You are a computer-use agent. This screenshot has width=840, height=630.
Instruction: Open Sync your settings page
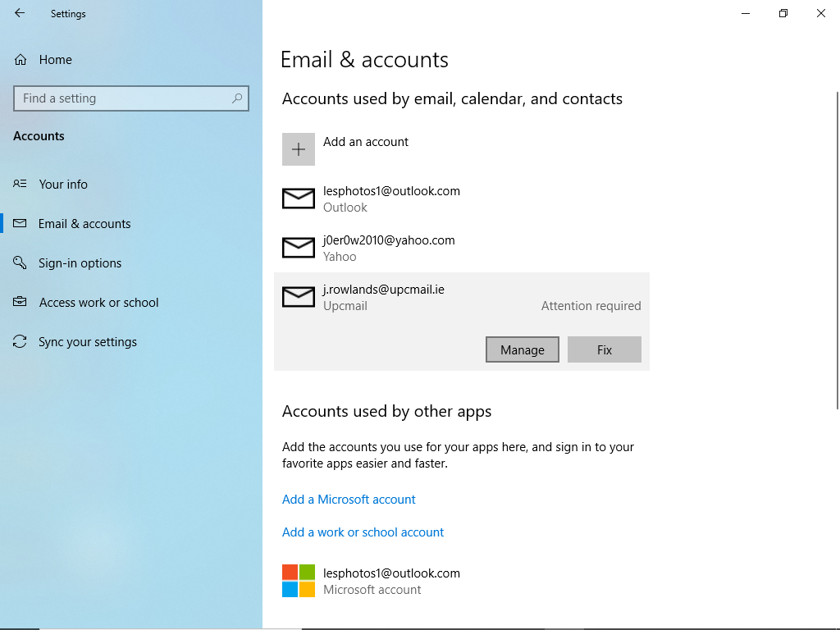[88, 342]
